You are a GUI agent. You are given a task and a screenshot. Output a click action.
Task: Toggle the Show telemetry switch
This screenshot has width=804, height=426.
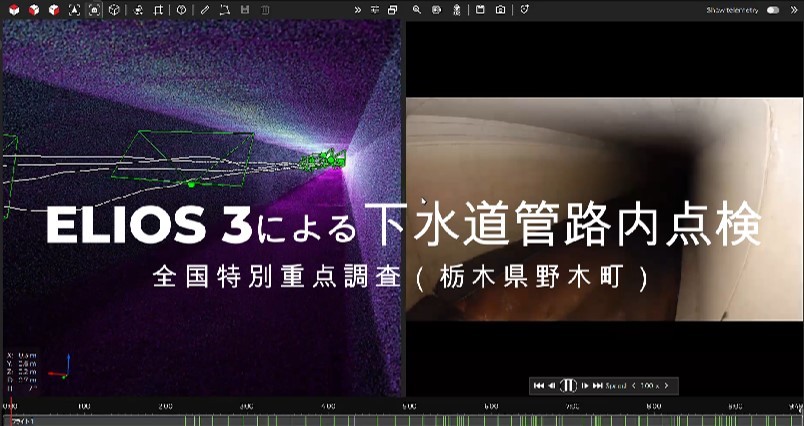click(x=773, y=10)
